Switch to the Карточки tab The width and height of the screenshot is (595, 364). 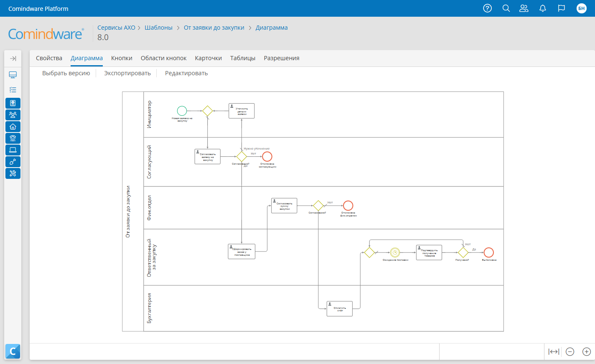[208, 58]
